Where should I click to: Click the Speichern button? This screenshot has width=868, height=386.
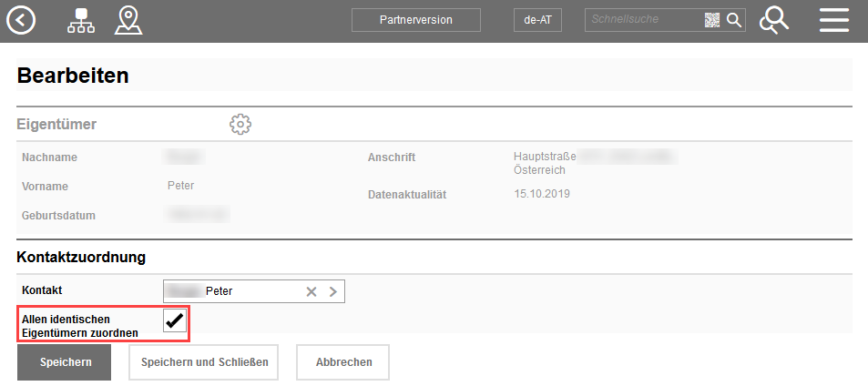coord(65,362)
